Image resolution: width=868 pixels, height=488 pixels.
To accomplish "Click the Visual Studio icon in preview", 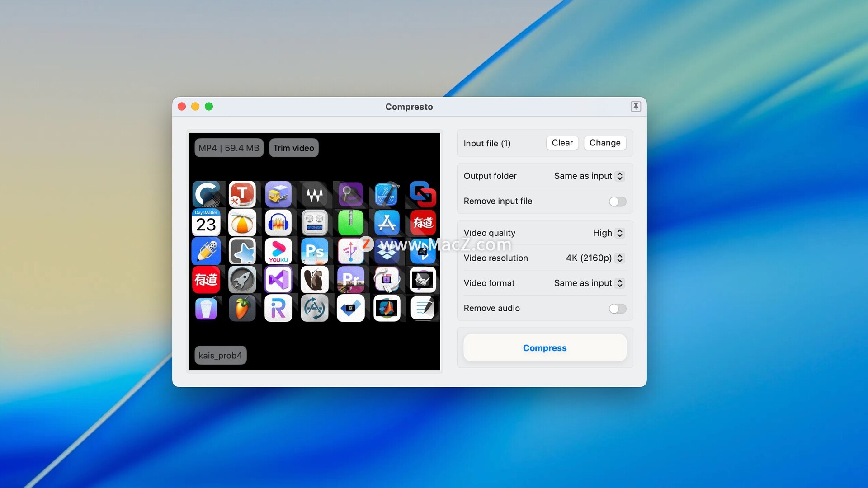I will coord(278,280).
